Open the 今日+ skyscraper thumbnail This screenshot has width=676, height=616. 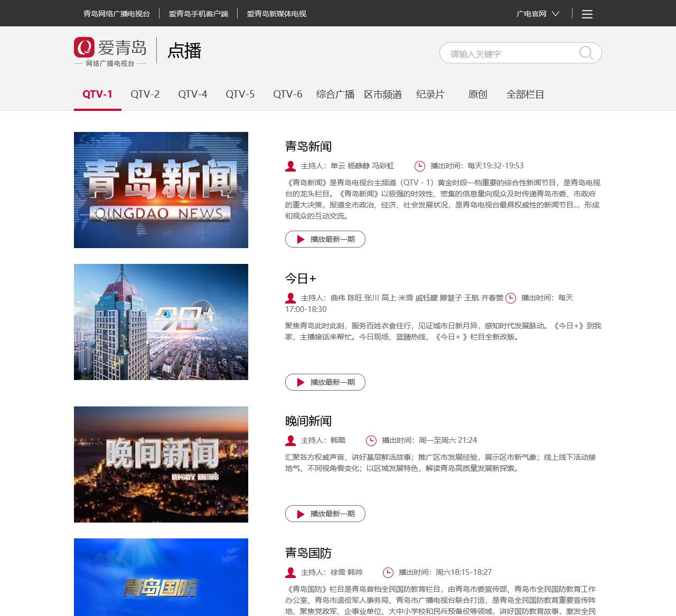coord(161,322)
